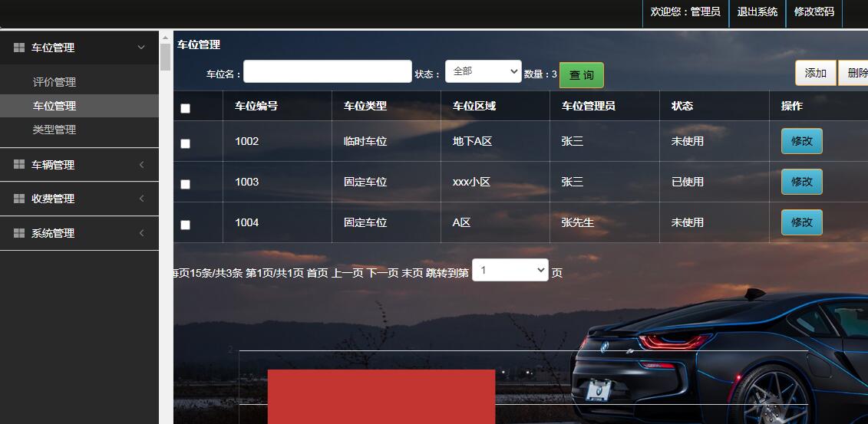The height and width of the screenshot is (424, 868).
Task: Go to 上一页 in pagination
Action: coord(348,273)
